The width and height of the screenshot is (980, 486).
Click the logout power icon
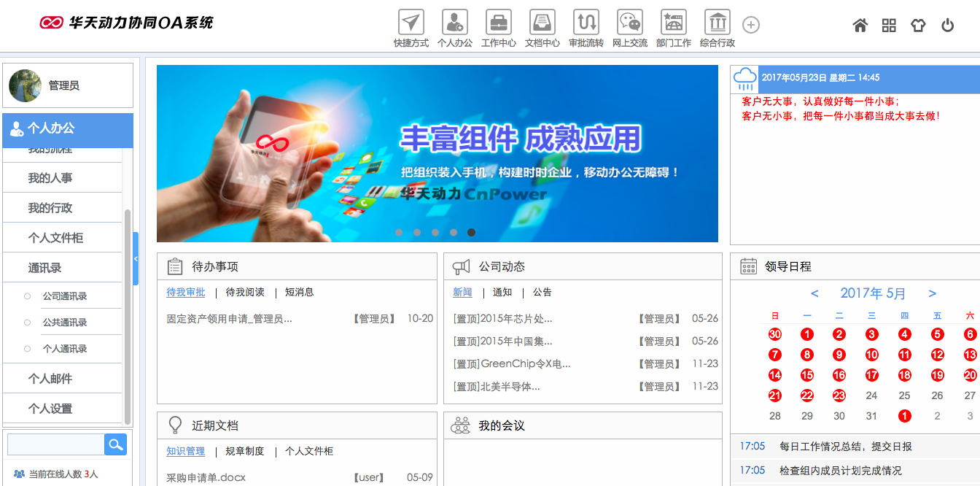point(947,24)
